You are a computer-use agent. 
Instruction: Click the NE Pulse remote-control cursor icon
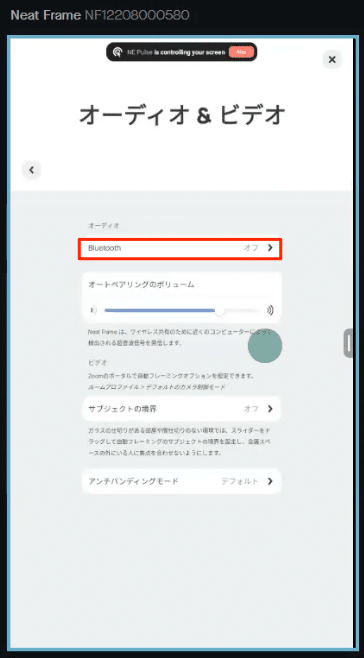click(x=118, y=52)
